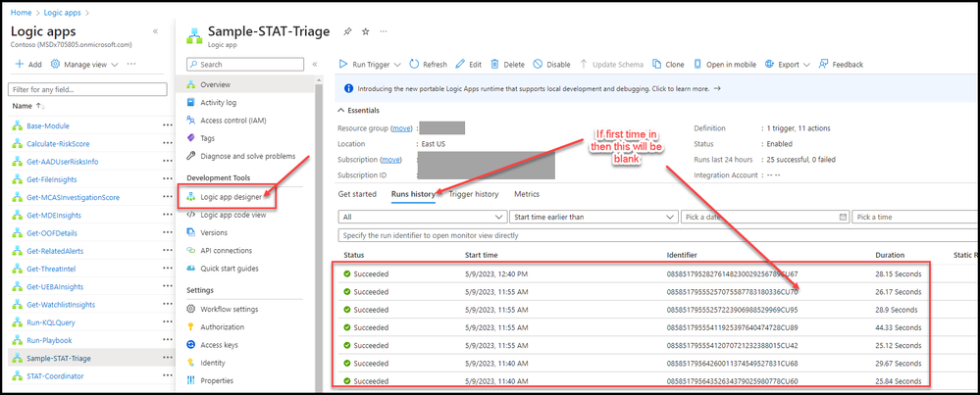Open the All status filter dropdown
The image size is (980, 395).
(x=422, y=218)
